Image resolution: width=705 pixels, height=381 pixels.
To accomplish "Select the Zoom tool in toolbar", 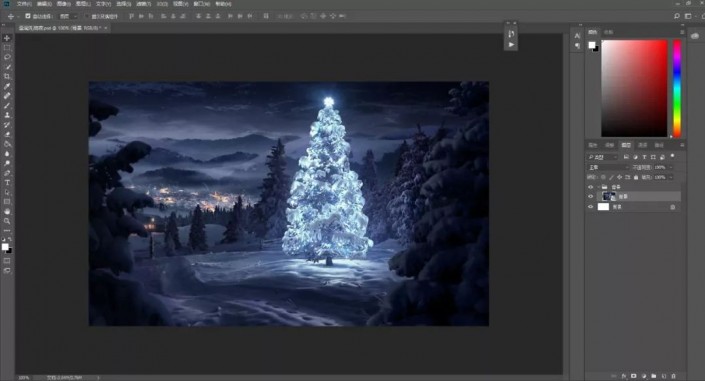I will pos(7,221).
